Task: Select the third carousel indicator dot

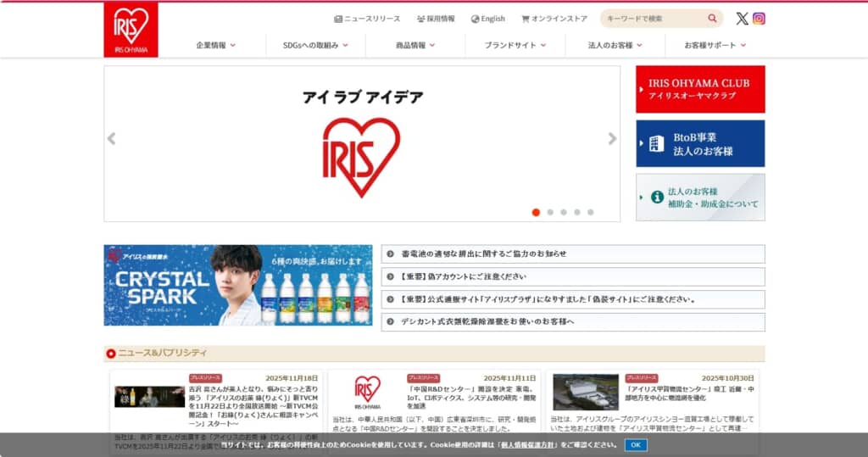Action: point(563,212)
